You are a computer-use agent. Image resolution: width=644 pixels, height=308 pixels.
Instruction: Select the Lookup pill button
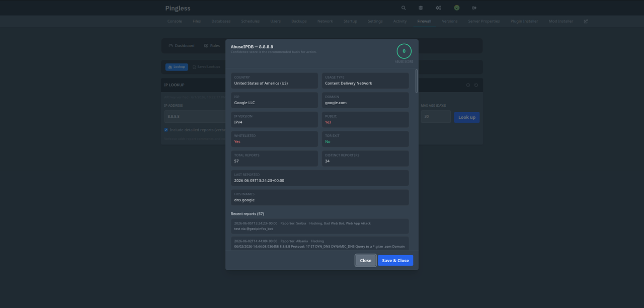177,67
